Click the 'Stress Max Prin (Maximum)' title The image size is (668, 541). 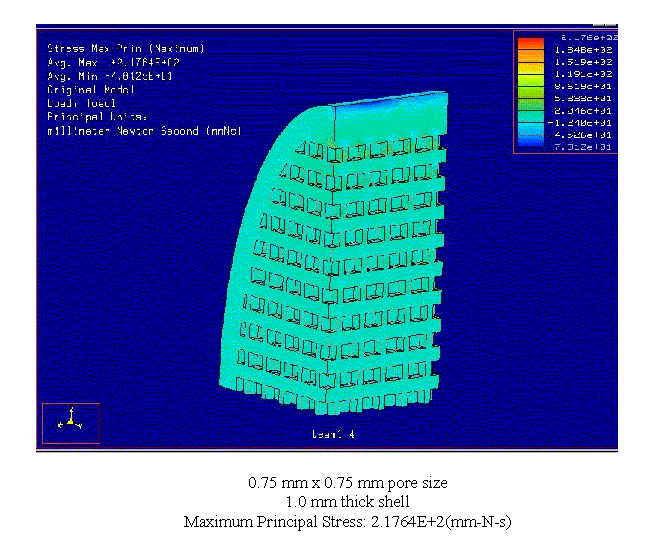coord(126,48)
